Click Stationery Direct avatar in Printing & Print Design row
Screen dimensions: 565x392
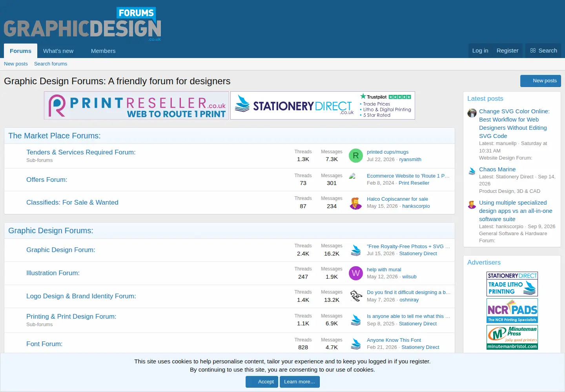pos(356,320)
